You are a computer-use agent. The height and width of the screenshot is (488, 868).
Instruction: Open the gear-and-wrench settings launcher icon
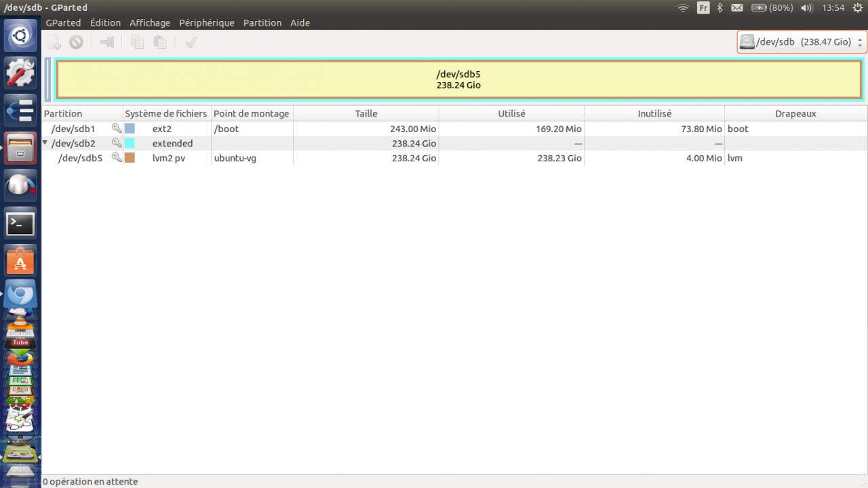[20, 73]
